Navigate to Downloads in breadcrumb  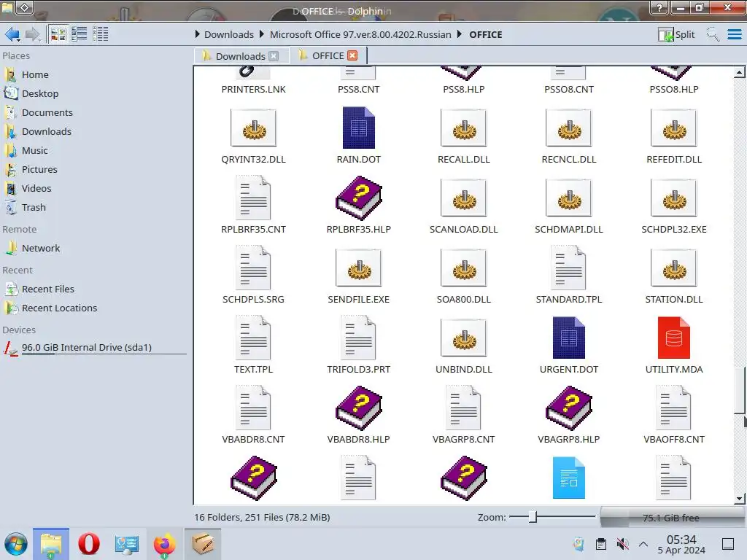pos(229,34)
